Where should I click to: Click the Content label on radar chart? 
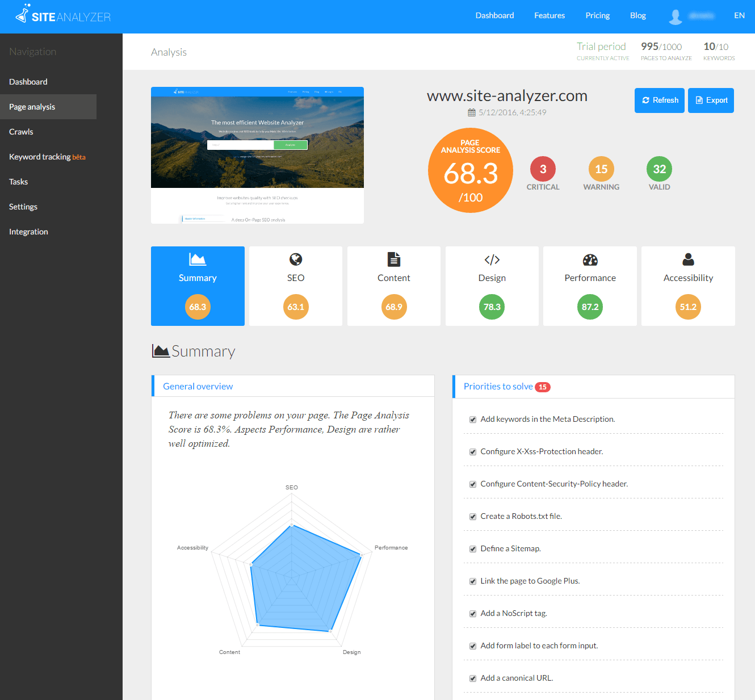click(x=229, y=652)
